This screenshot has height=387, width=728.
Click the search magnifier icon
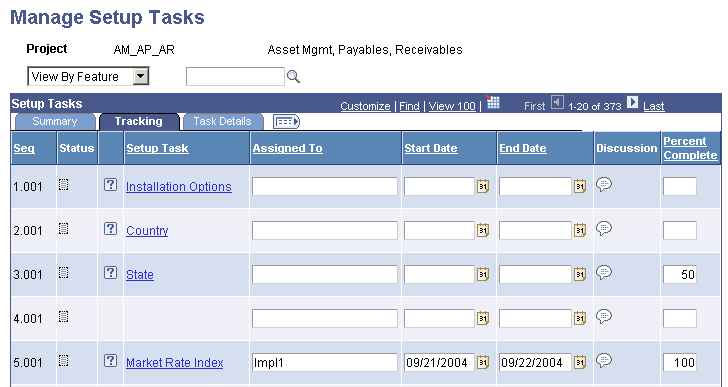[293, 77]
